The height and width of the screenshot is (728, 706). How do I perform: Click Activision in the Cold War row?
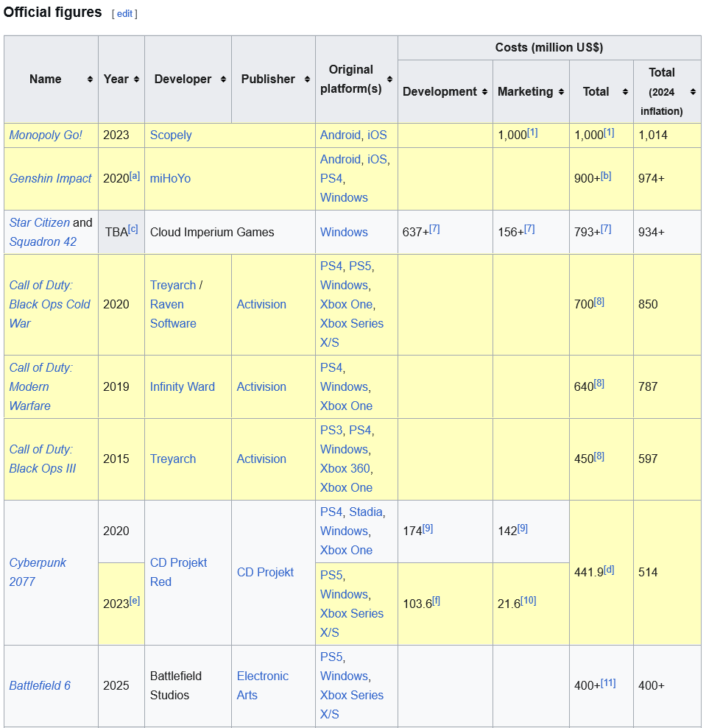[x=261, y=304]
